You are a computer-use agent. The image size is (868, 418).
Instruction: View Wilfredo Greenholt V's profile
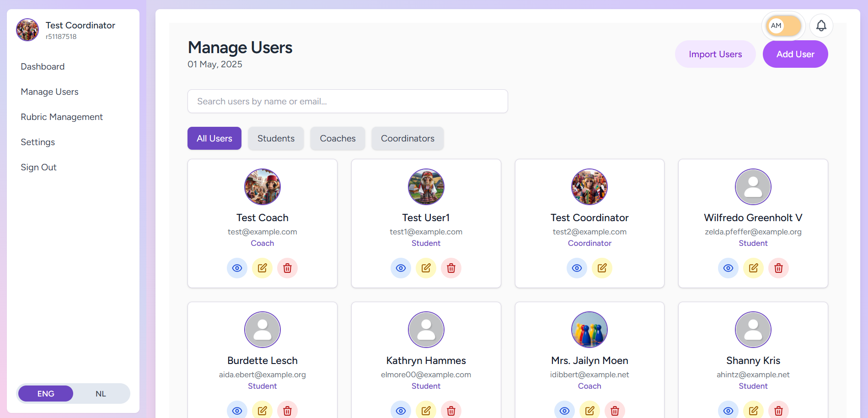(728, 268)
